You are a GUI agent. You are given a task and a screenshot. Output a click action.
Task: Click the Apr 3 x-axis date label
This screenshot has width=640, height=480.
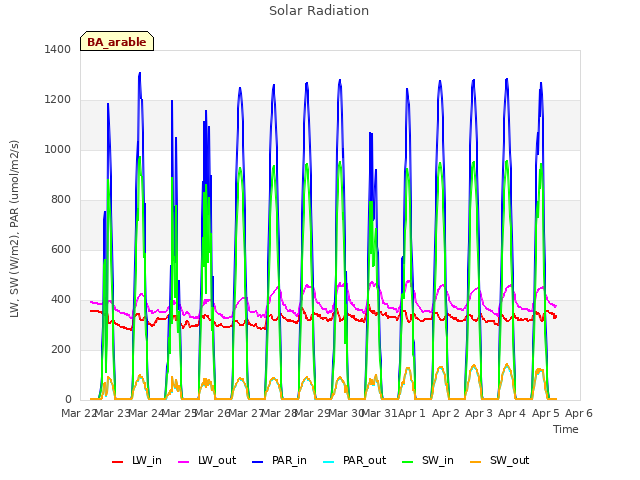click(x=479, y=413)
